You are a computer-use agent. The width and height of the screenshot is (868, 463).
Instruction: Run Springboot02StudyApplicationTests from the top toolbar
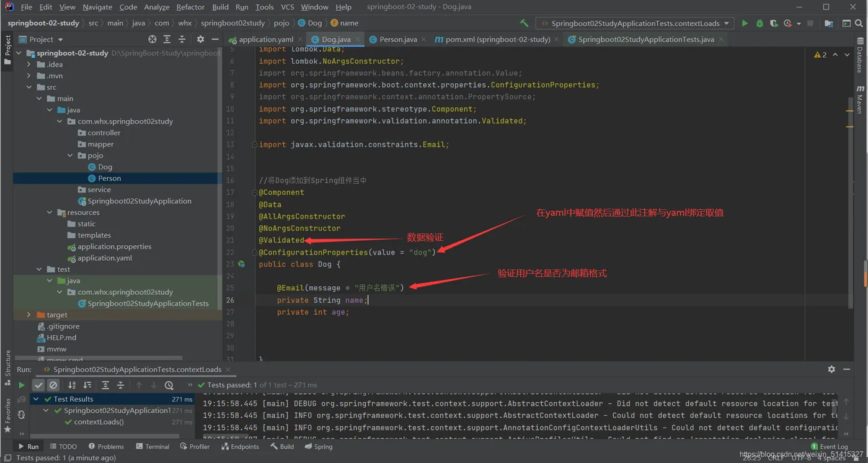tap(745, 23)
